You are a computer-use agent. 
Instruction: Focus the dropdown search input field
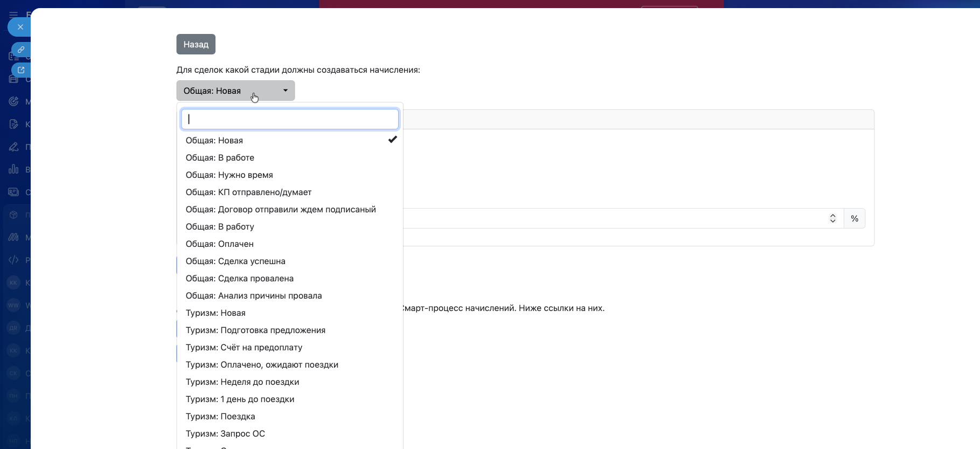290,119
